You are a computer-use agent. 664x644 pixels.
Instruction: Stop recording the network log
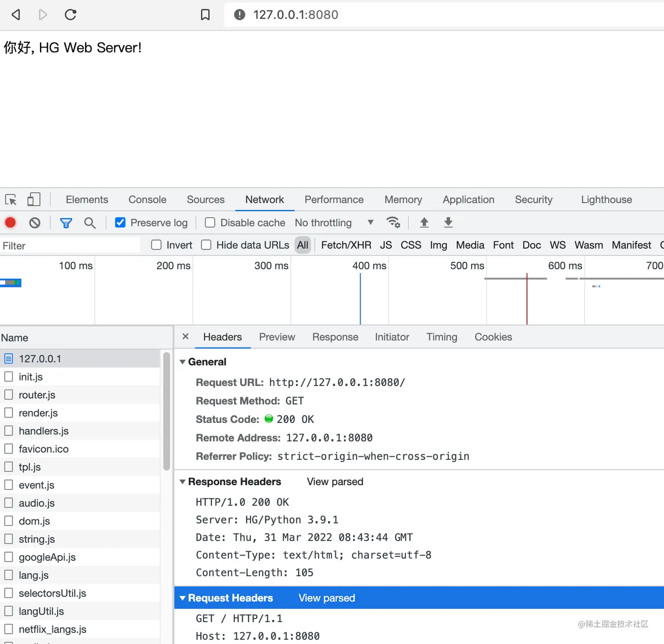pos(11,223)
